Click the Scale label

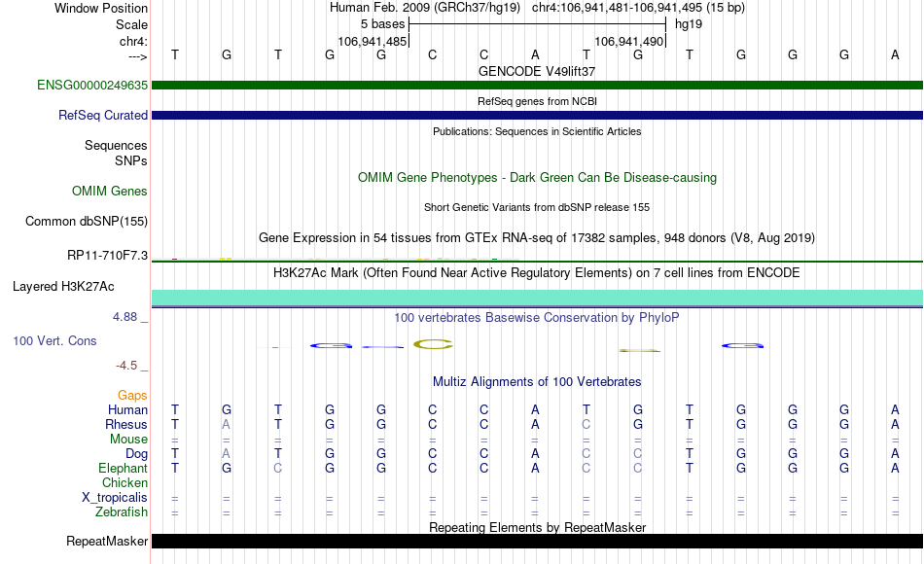[131, 24]
